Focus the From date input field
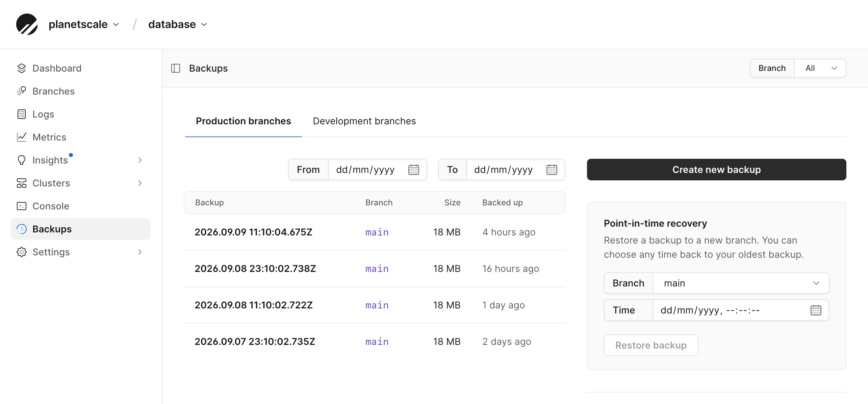This screenshot has height=404, width=868. 378,170
